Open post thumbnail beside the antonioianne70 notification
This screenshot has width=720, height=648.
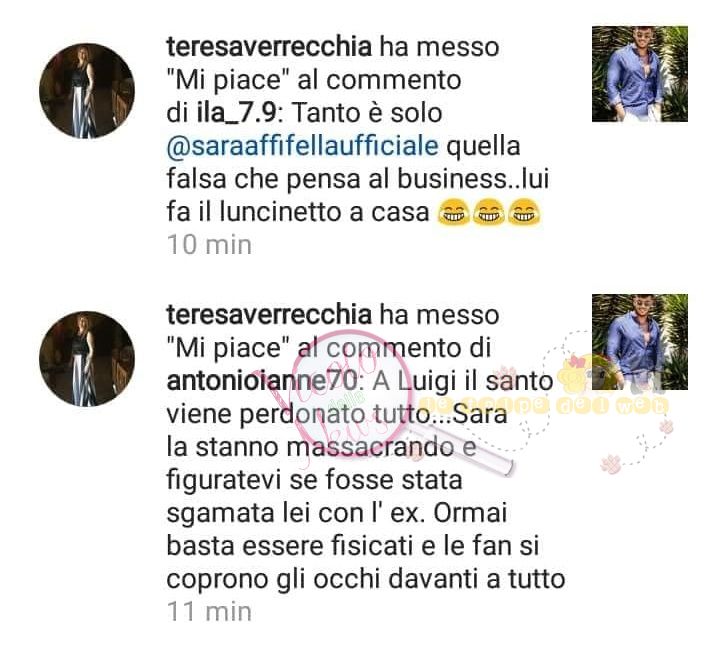pyautogui.click(x=640, y=342)
